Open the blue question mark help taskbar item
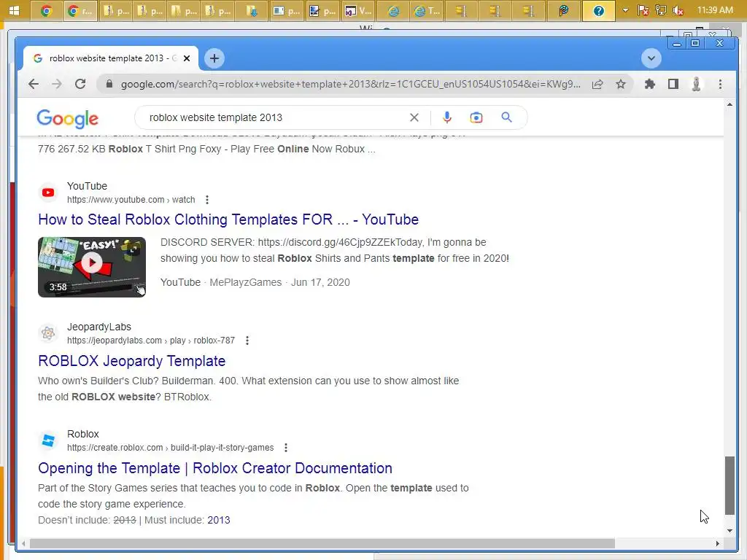The width and height of the screenshot is (747, 560). [x=598, y=10]
